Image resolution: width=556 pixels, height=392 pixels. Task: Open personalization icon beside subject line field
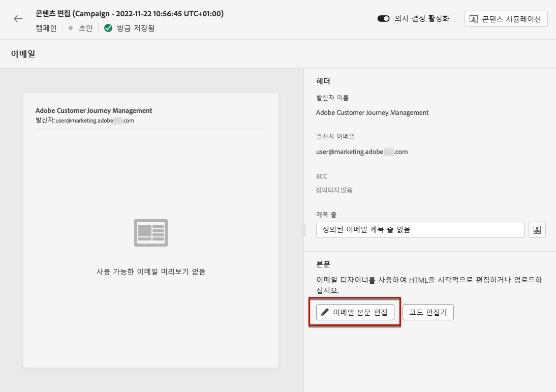point(537,230)
